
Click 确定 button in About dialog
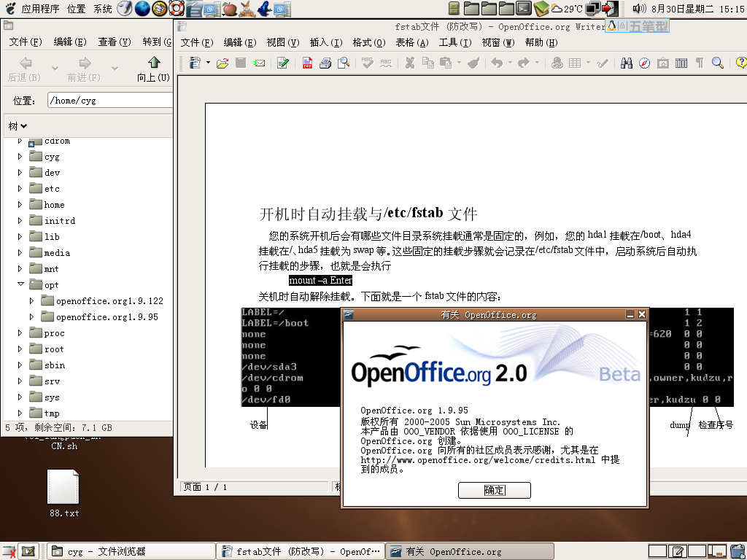click(494, 490)
